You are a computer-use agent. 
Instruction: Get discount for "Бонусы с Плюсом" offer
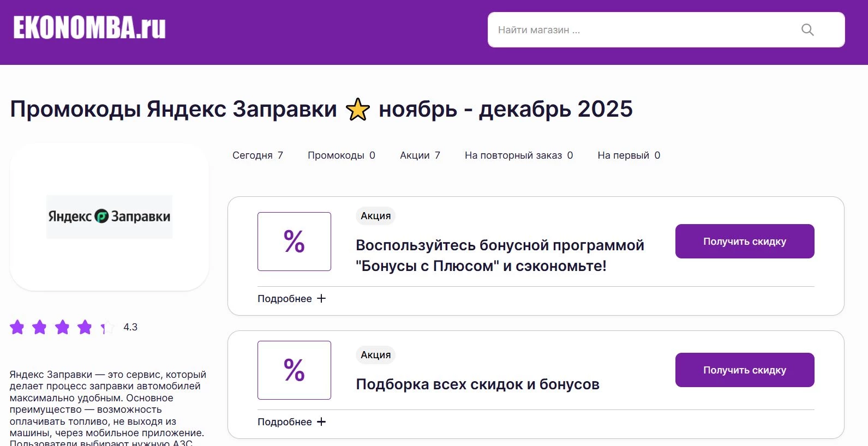745,241
